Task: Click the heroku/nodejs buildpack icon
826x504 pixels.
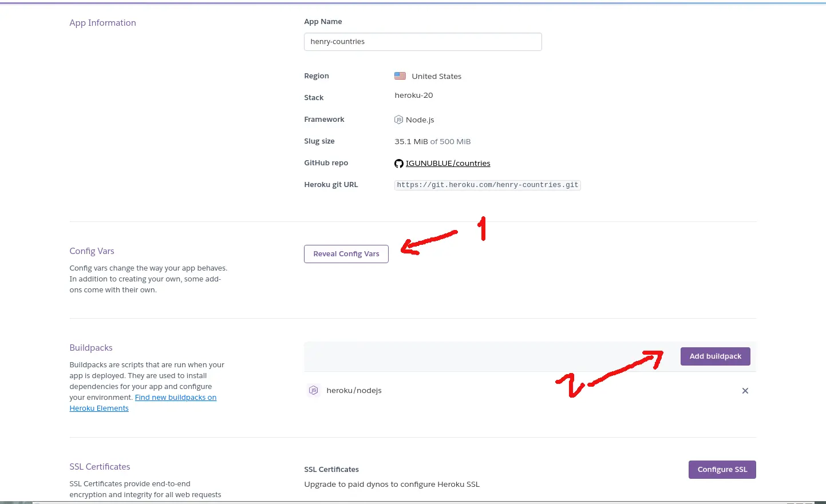Action: 313,390
